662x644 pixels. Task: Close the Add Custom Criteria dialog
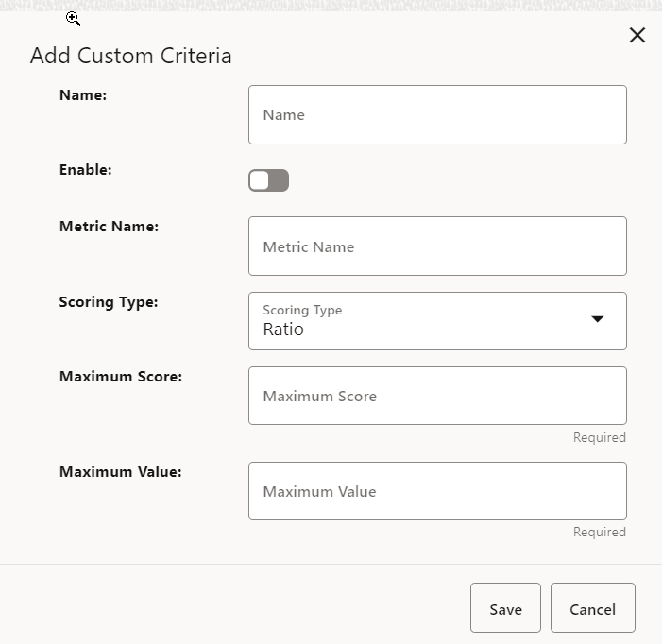[x=637, y=36]
